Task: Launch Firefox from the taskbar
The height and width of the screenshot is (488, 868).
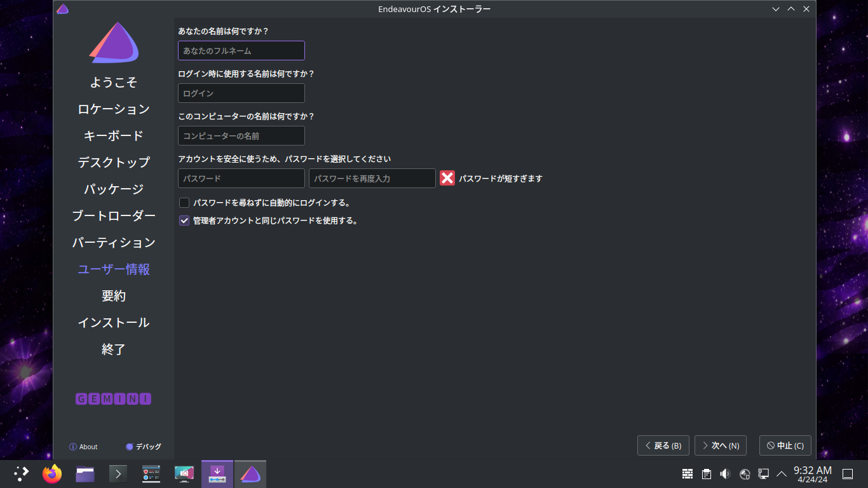Action: click(x=52, y=473)
